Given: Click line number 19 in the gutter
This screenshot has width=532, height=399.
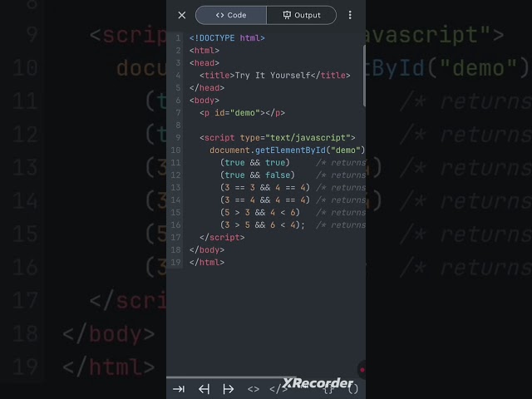Looking at the screenshot, I should pos(175,263).
